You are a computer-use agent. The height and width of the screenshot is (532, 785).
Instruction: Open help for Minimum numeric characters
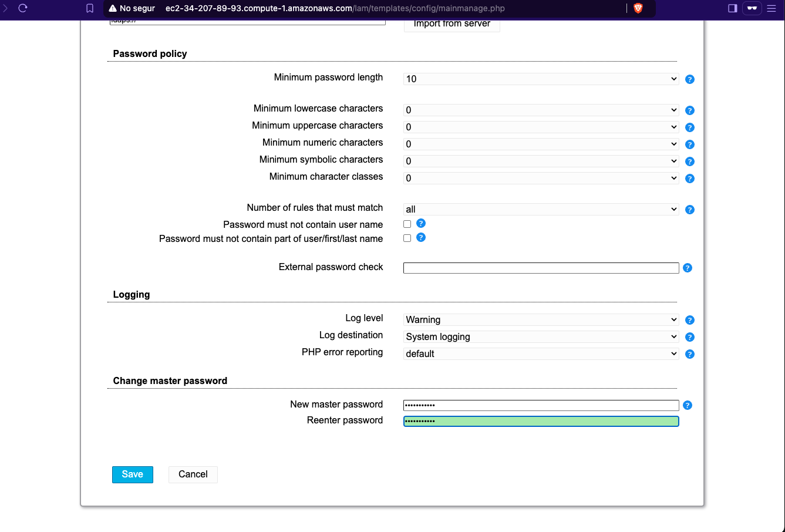pyautogui.click(x=690, y=144)
